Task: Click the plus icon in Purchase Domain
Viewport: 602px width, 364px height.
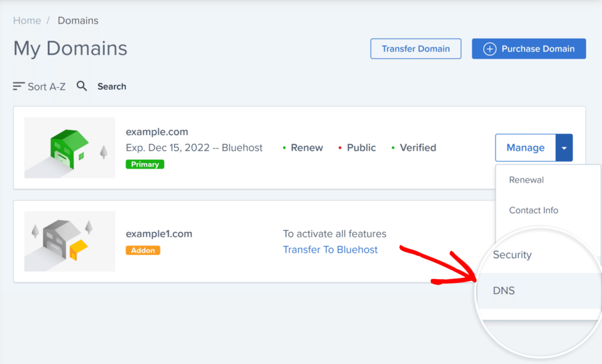Action: coord(489,49)
